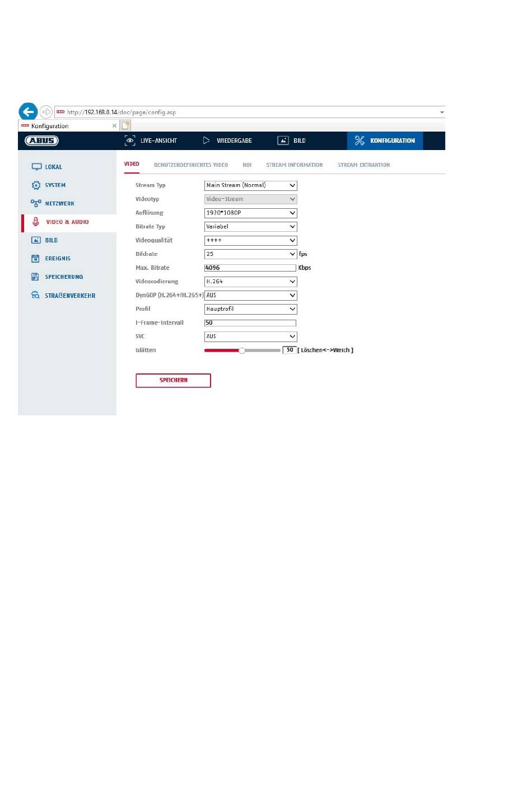The height and width of the screenshot is (795, 532).
Task: Open the Stream Information tab
Action: coord(294,165)
